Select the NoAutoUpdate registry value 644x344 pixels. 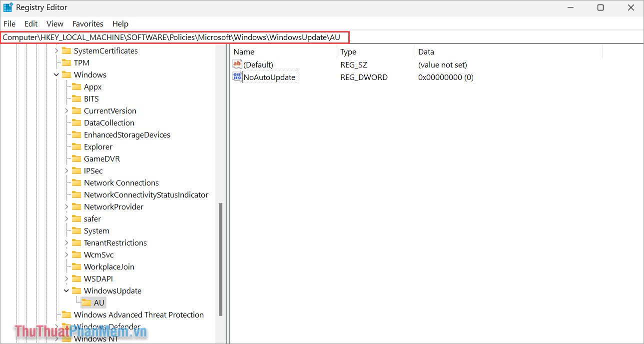pyautogui.click(x=270, y=76)
